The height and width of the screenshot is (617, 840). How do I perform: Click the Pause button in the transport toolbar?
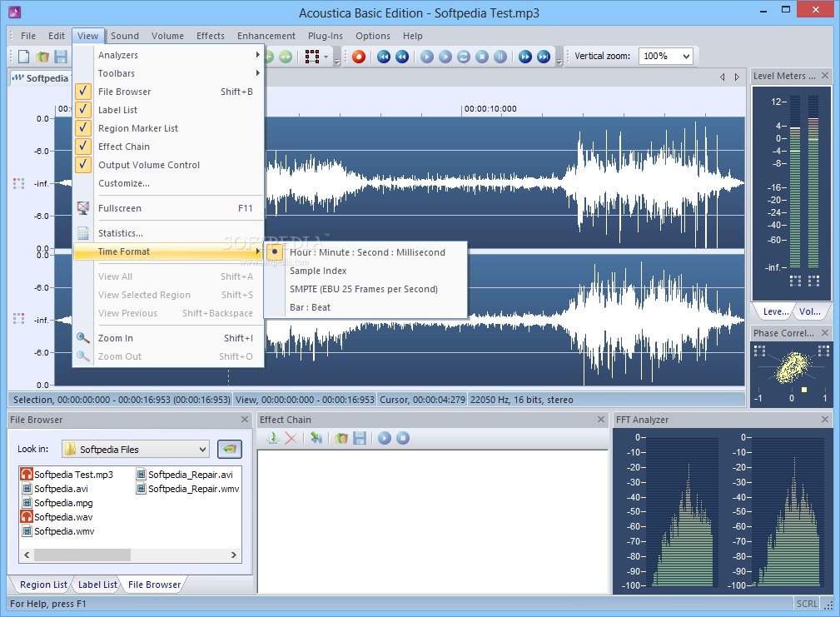pos(500,57)
